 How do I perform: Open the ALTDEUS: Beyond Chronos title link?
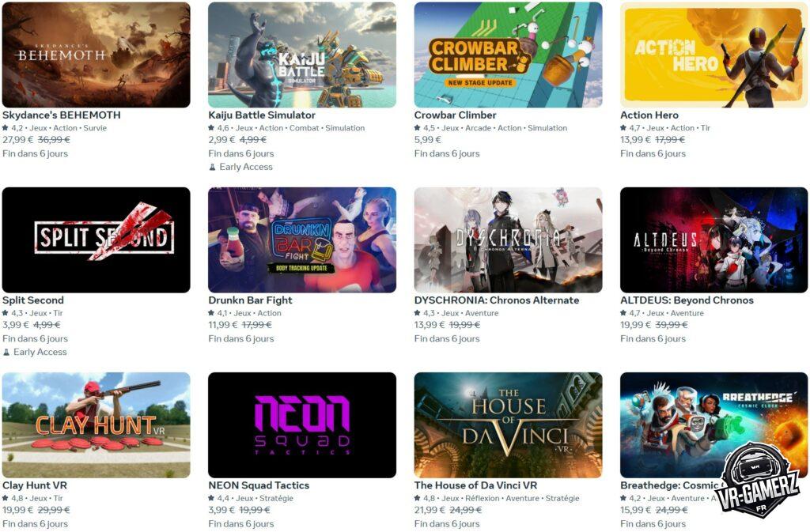click(687, 300)
